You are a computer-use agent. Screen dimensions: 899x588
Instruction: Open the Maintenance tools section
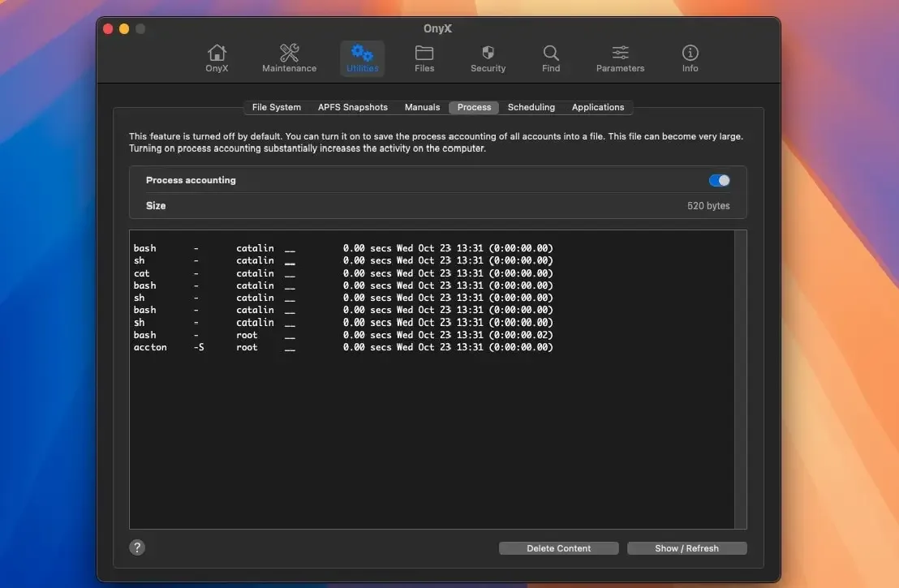click(289, 58)
